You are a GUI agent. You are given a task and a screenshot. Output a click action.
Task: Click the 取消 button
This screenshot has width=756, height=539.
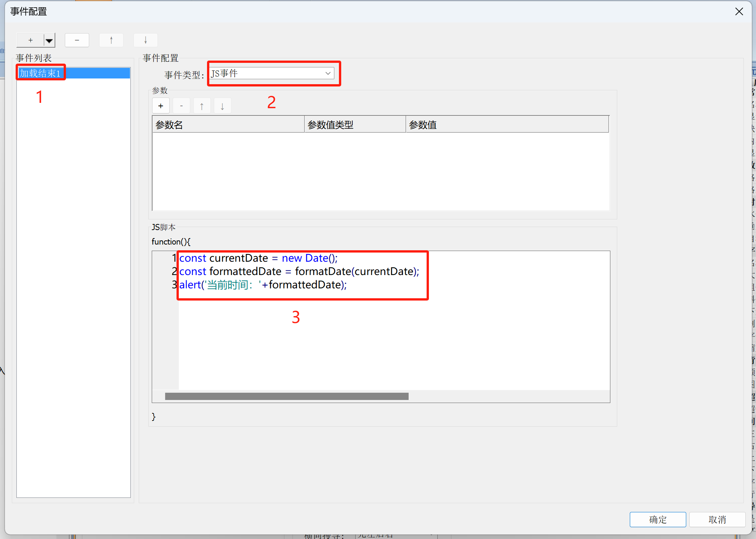point(717,520)
